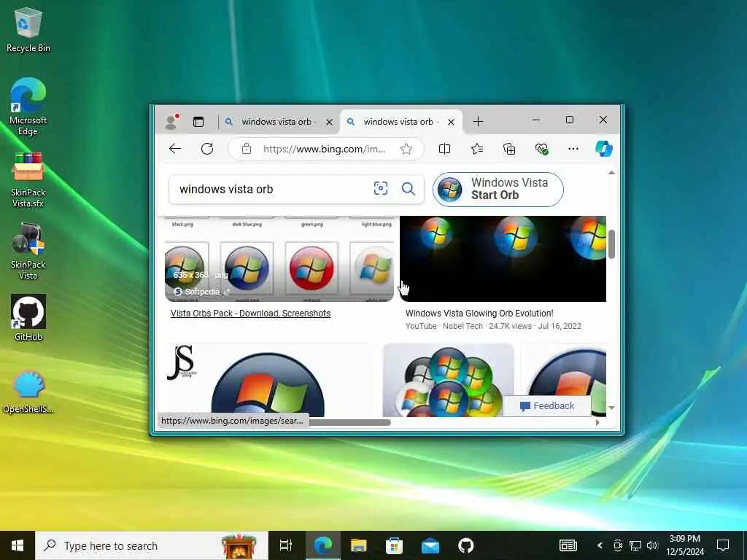Show hidden system tray icons
Image resolution: width=747 pixels, height=560 pixels.
point(600,545)
